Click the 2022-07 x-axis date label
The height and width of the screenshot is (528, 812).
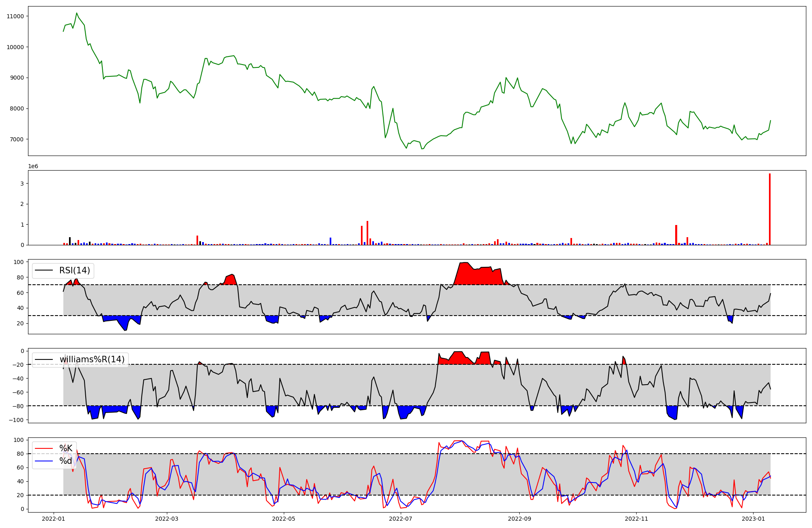pos(401,519)
